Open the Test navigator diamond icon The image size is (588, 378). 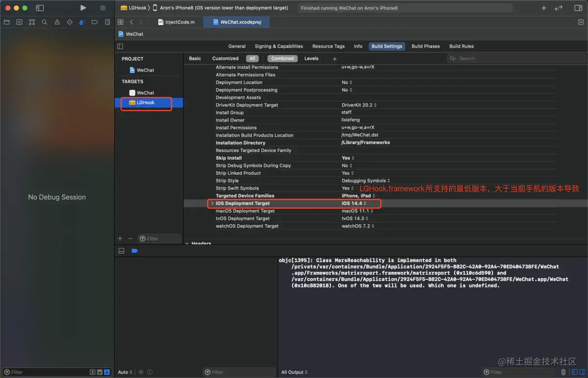(x=70, y=22)
